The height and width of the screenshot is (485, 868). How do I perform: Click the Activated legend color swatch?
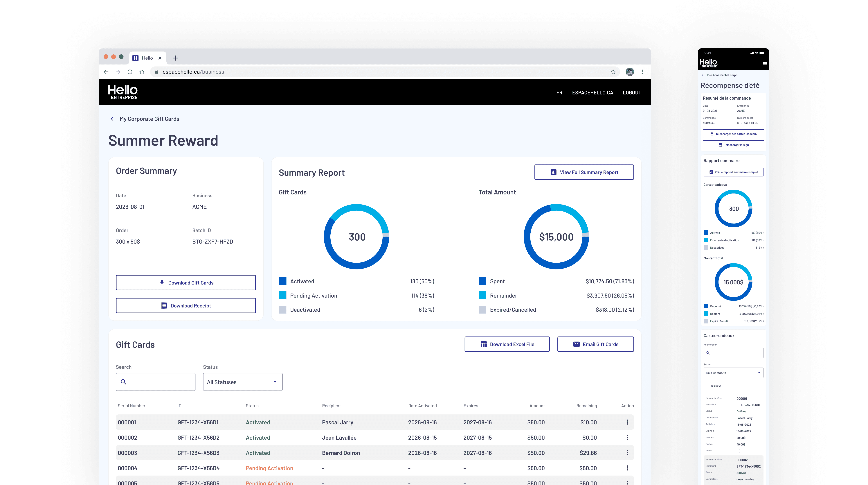point(282,281)
